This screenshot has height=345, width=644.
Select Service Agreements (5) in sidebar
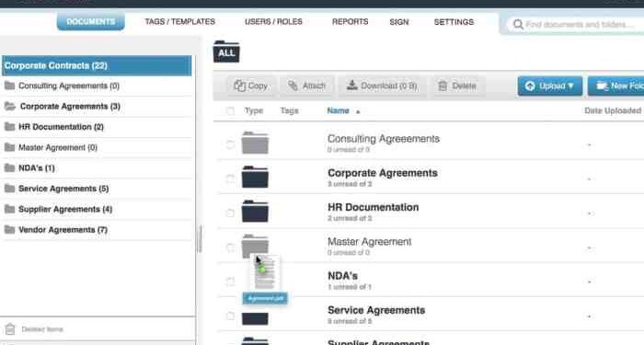[63, 189]
